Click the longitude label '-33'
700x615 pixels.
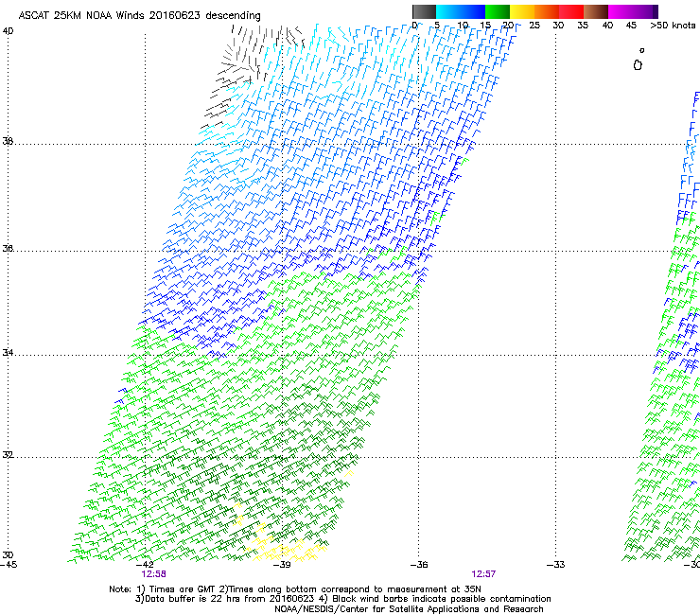pyautogui.click(x=556, y=564)
